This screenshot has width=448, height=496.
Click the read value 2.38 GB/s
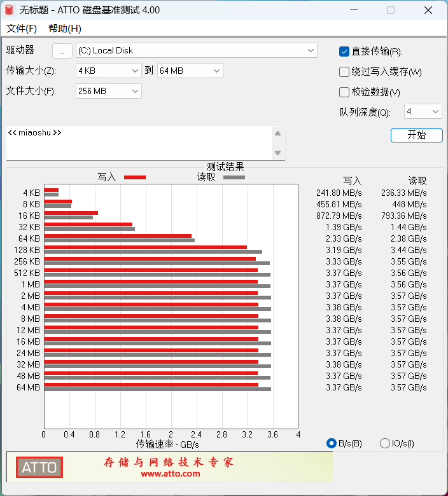(x=409, y=238)
